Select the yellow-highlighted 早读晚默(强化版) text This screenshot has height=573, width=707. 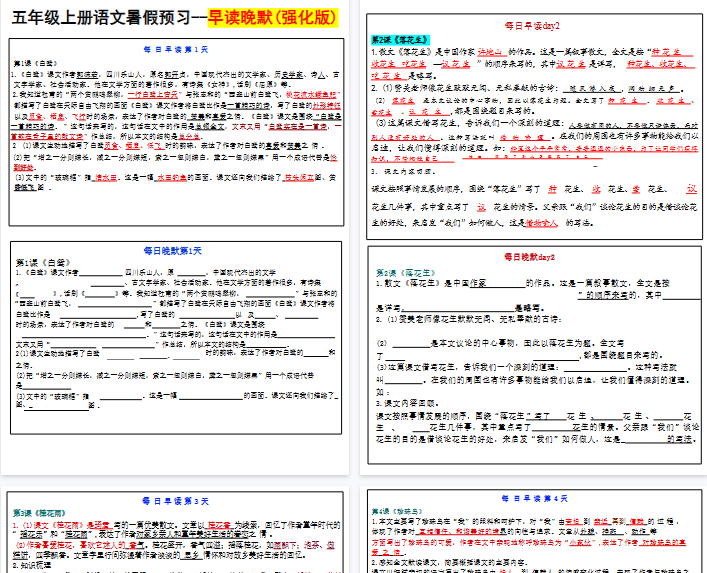tap(273, 18)
